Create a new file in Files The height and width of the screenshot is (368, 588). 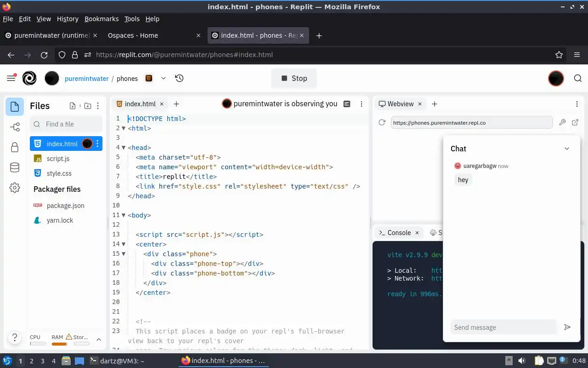pos(73,106)
